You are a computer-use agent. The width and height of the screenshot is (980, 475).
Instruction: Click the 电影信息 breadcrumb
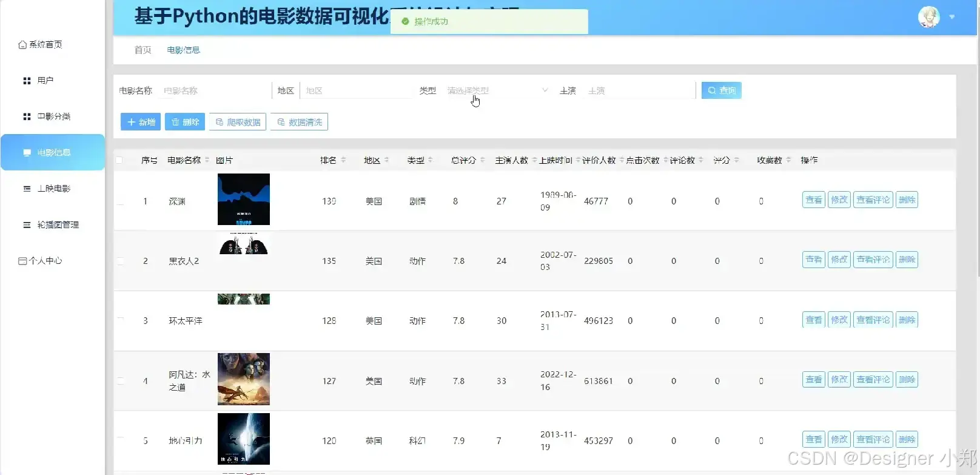click(183, 50)
